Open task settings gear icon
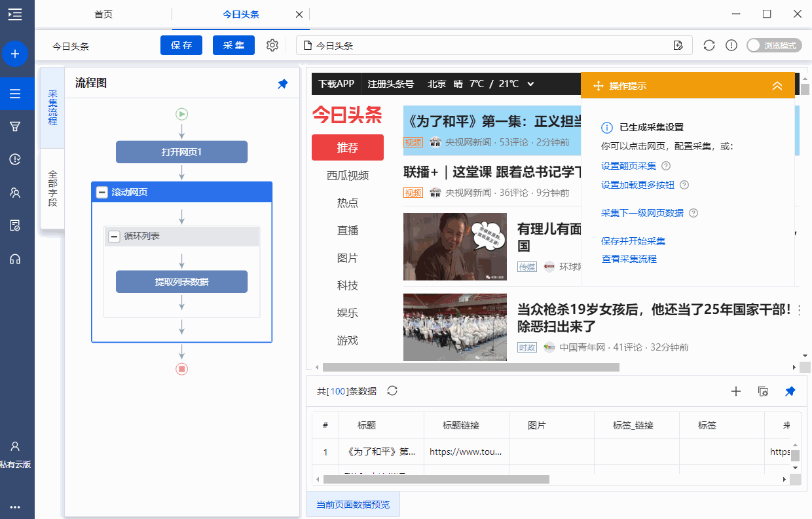This screenshot has height=519, width=812. 272,45
